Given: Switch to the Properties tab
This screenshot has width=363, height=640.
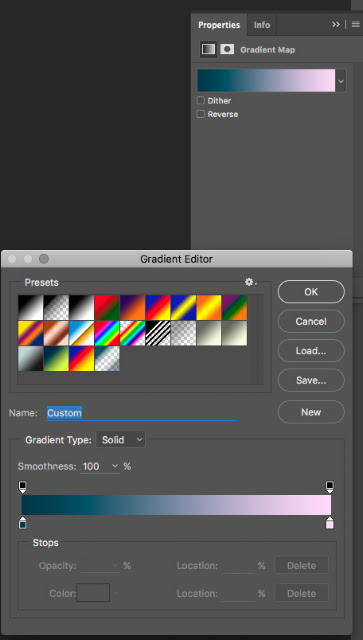Looking at the screenshot, I should click(219, 25).
